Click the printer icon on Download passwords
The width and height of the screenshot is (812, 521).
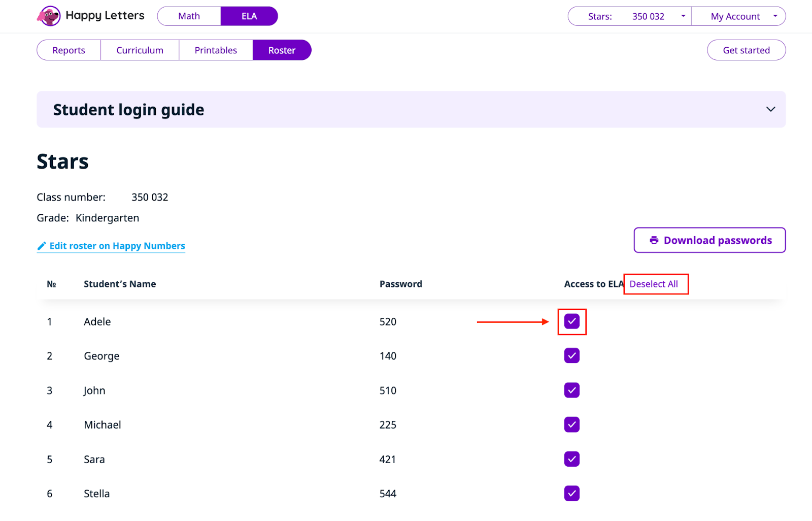point(654,240)
